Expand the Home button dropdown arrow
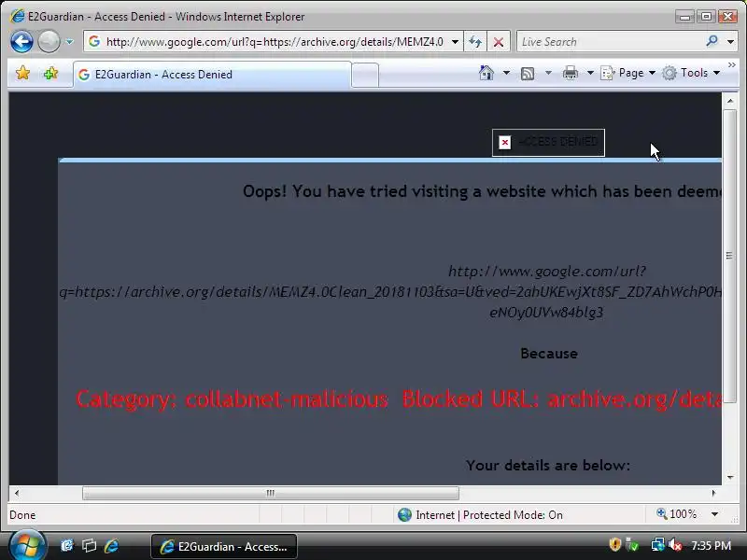This screenshot has width=747, height=560. pyautogui.click(x=506, y=73)
